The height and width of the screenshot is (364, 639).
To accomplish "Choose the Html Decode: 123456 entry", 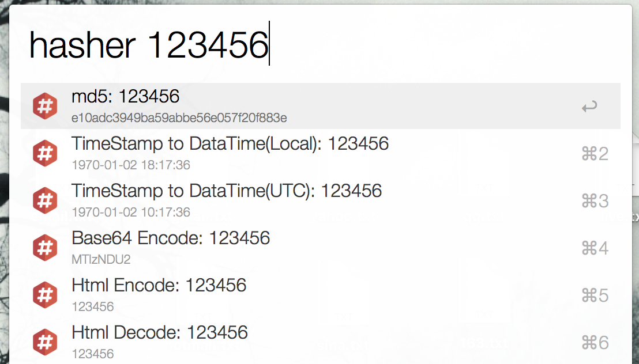I will coord(321,342).
